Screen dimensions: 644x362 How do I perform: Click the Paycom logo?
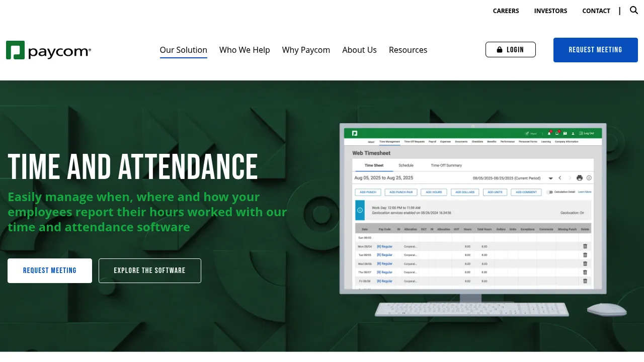coord(49,50)
